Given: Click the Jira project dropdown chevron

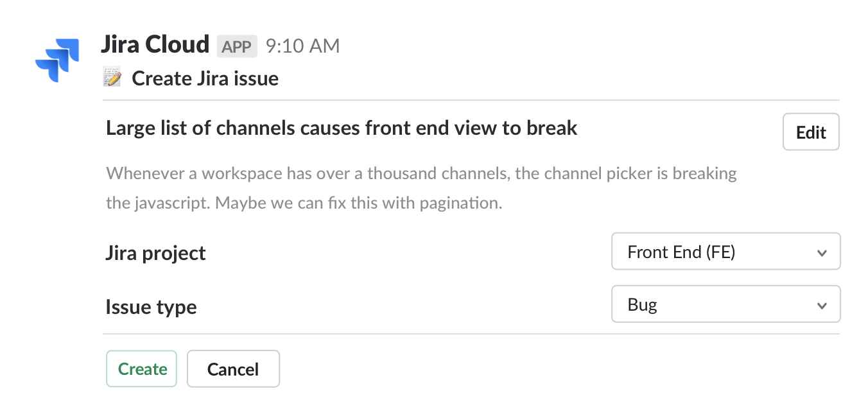Looking at the screenshot, I should tap(822, 252).
